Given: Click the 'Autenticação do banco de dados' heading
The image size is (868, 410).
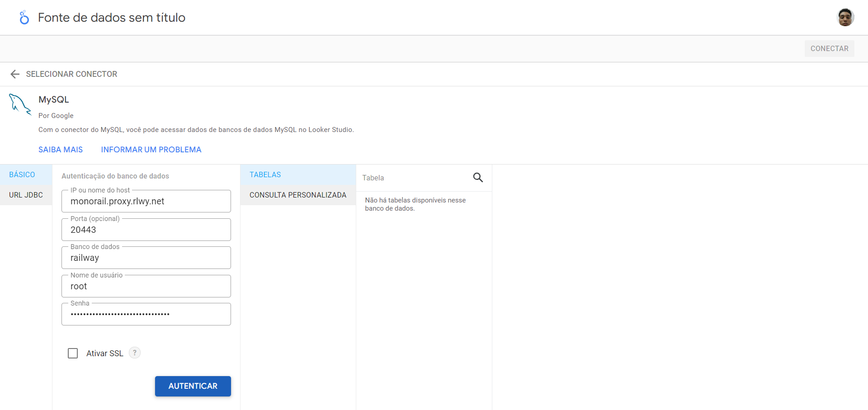Looking at the screenshot, I should pyautogui.click(x=115, y=176).
